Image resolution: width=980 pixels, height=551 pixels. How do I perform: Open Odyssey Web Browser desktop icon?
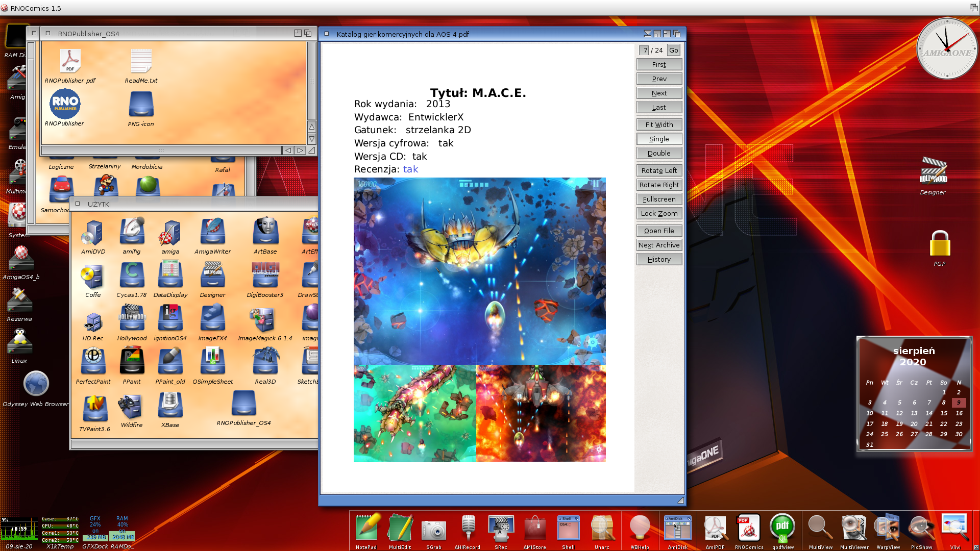coord(36,384)
